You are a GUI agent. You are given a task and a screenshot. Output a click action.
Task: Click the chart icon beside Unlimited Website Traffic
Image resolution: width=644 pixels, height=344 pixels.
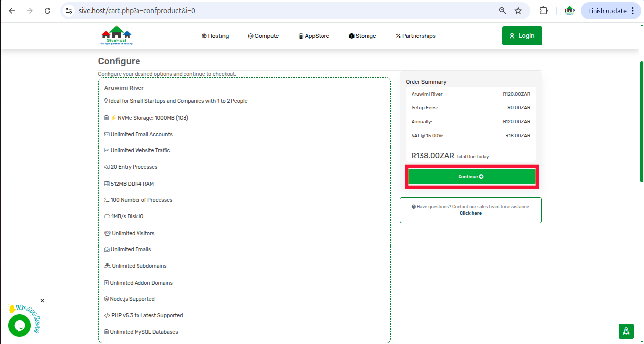tap(107, 150)
